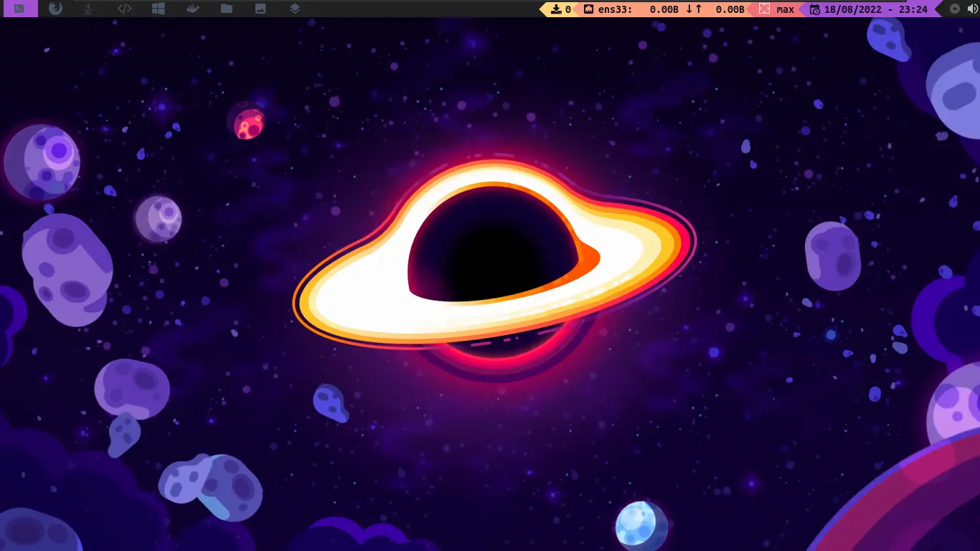Click the layout fullscreen icon
Image resolution: width=980 pixels, height=551 pixels.
pos(765,9)
